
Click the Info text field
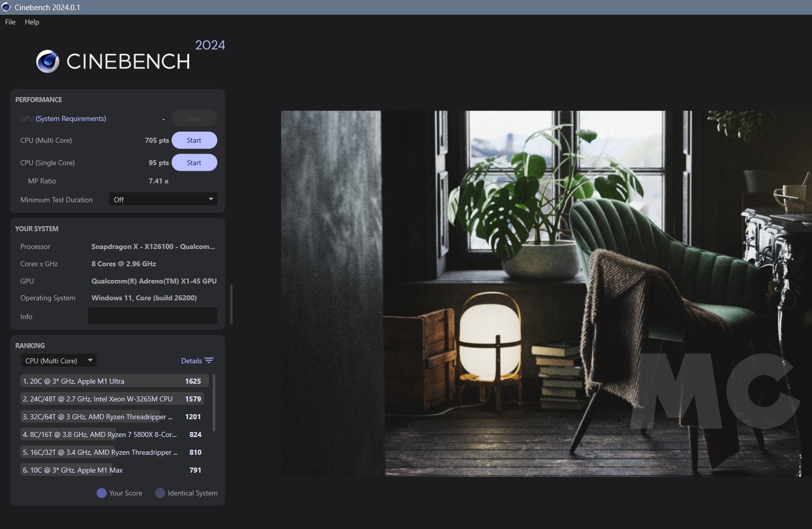point(153,316)
